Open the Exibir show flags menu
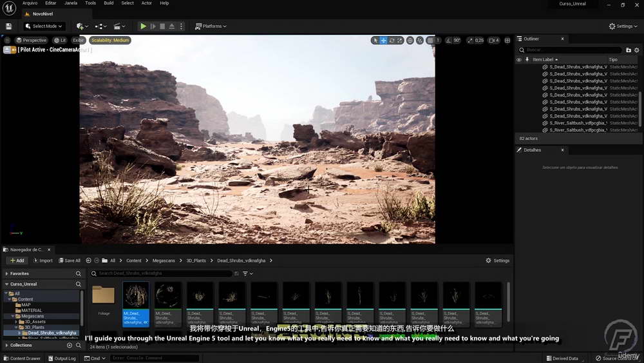The image size is (644, 363). tap(78, 40)
